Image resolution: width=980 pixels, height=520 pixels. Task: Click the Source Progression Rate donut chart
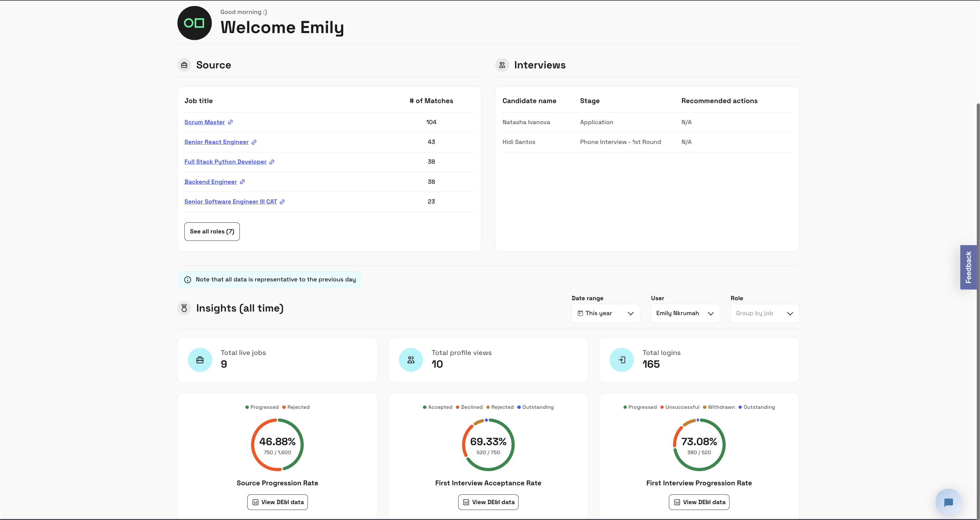pyautogui.click(x=277, y=444)
